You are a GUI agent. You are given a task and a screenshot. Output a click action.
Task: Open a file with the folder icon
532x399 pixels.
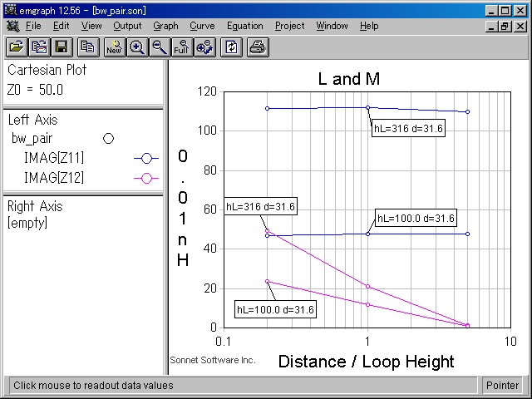(17, 47)
